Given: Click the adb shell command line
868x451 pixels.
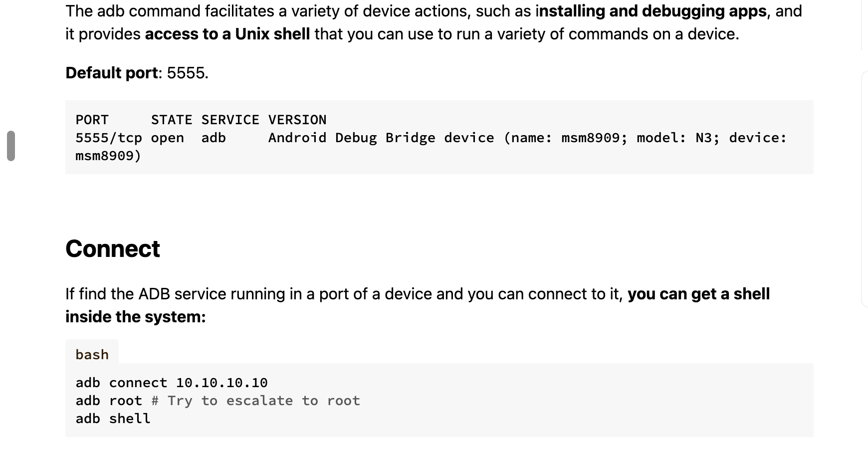Looking at the screenshot, I should pyautogui.click(x=113, y=419).
